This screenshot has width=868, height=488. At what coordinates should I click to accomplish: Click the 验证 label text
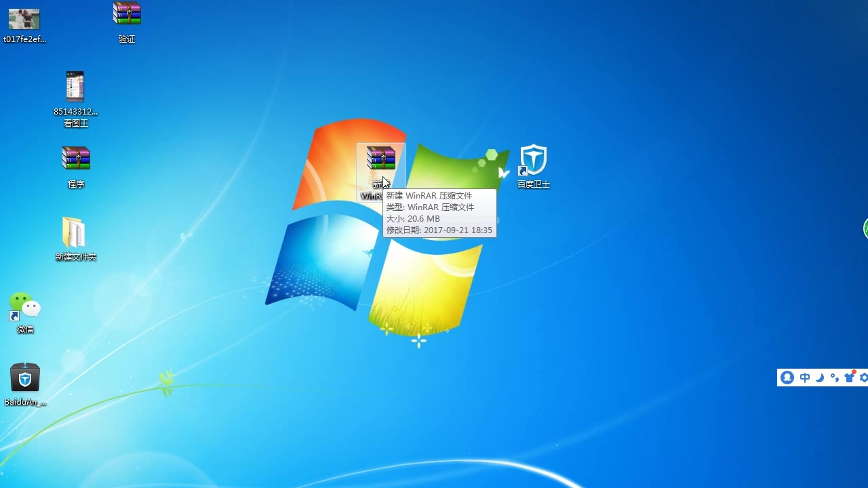coord(127,39)
